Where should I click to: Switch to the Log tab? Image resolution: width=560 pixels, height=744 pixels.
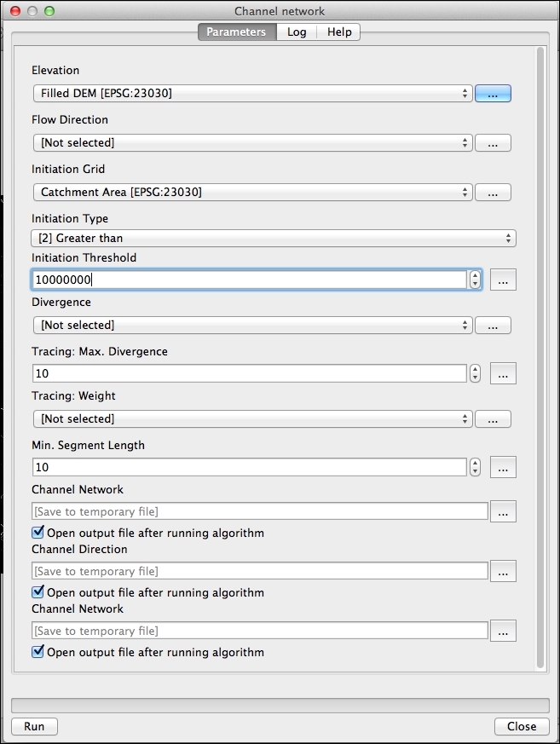click(297, 32)
